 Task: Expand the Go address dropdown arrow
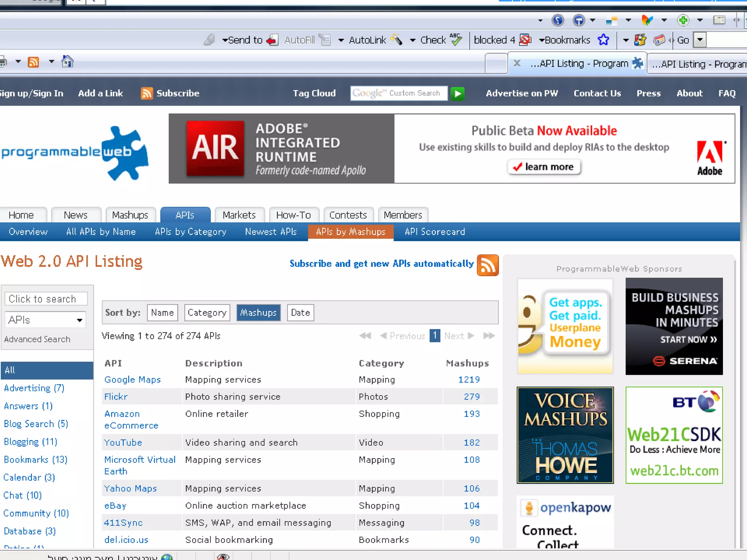click(x=700, y=40)
